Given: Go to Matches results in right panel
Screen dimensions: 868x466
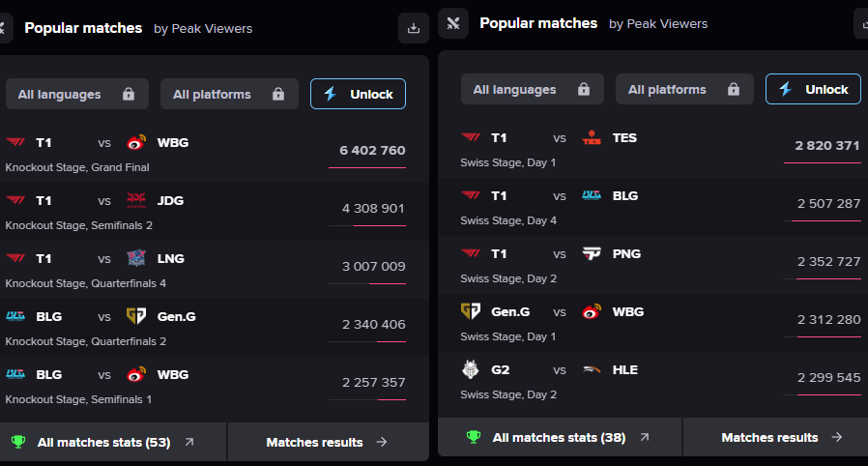Looking at the screenshot, I should [782, 437].
